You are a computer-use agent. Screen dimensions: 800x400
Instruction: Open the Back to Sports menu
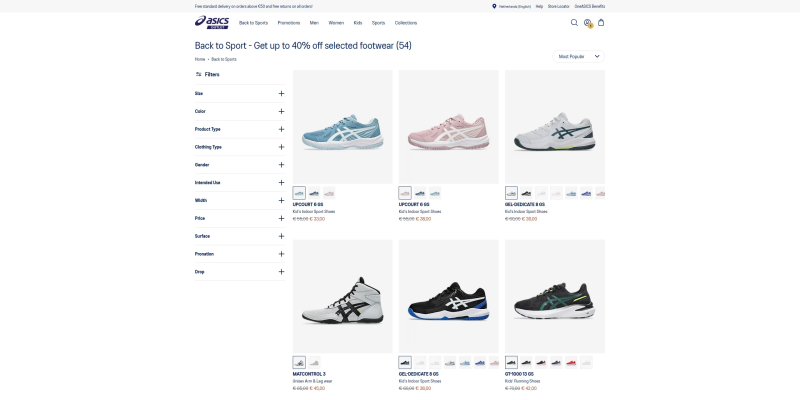point(254,23)
